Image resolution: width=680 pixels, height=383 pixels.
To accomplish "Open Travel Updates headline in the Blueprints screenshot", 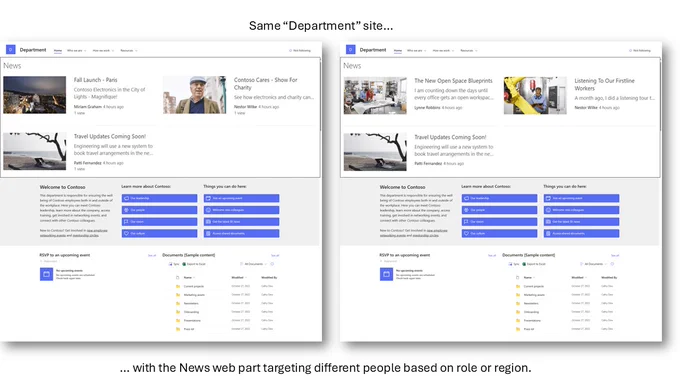I will point(450,137).
